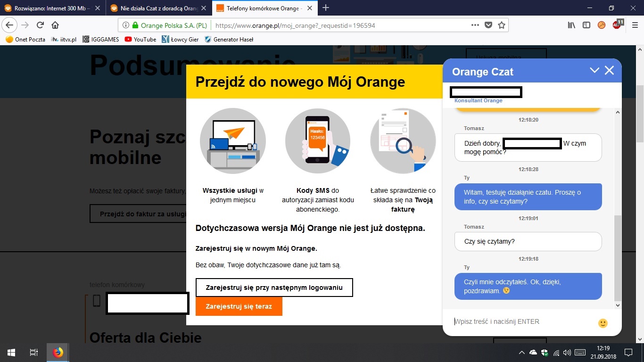644x362 pixels.
Task: Open Adblock extension with 11 badge
Action: tap(617, 25)
